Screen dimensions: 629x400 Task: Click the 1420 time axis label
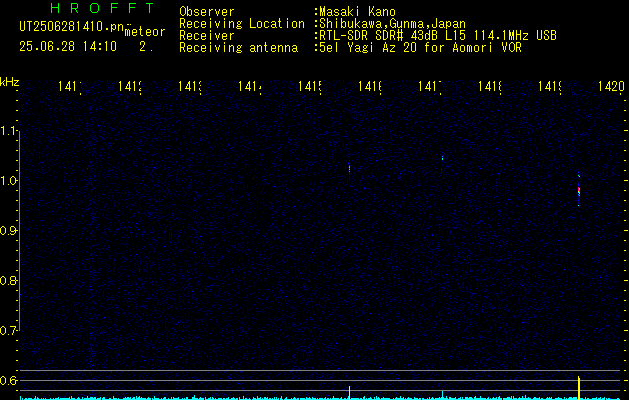pyautogui.click(x=611, y=86)
